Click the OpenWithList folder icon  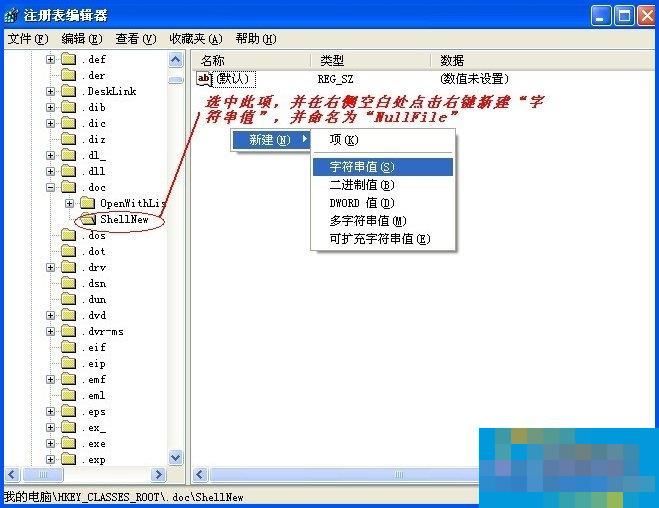(87, 203)
